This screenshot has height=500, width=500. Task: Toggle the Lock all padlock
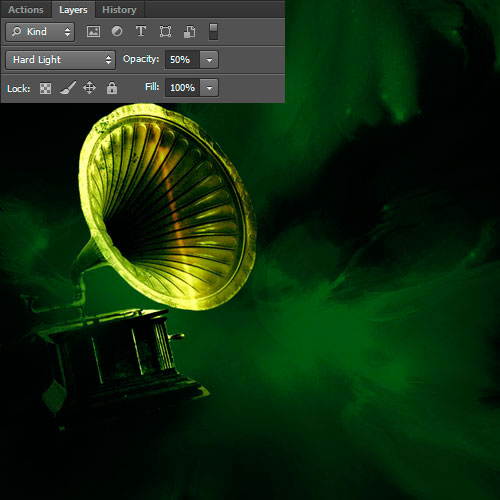112,88
